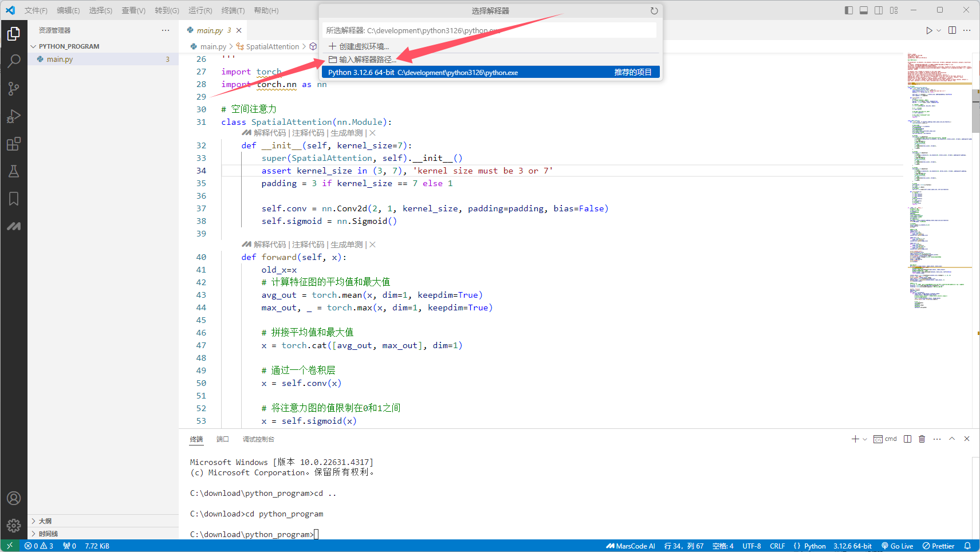
Task: Open Run and Debug view
Action: tap(14, 116)
